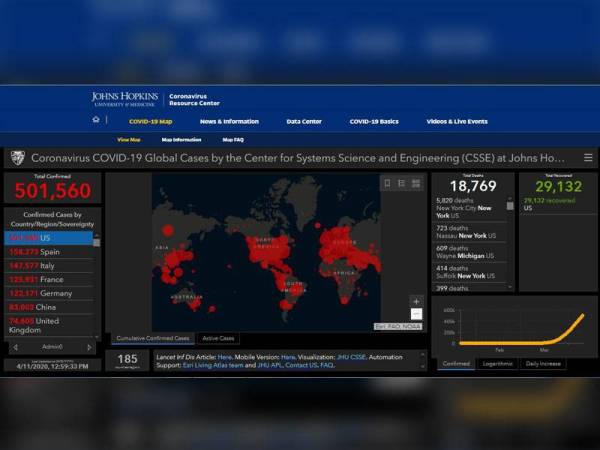Screen dimensions: 600x450
Task: Click the deaths list scrollbar thumb
Action: pyautogui.click(x=510, y=206)
